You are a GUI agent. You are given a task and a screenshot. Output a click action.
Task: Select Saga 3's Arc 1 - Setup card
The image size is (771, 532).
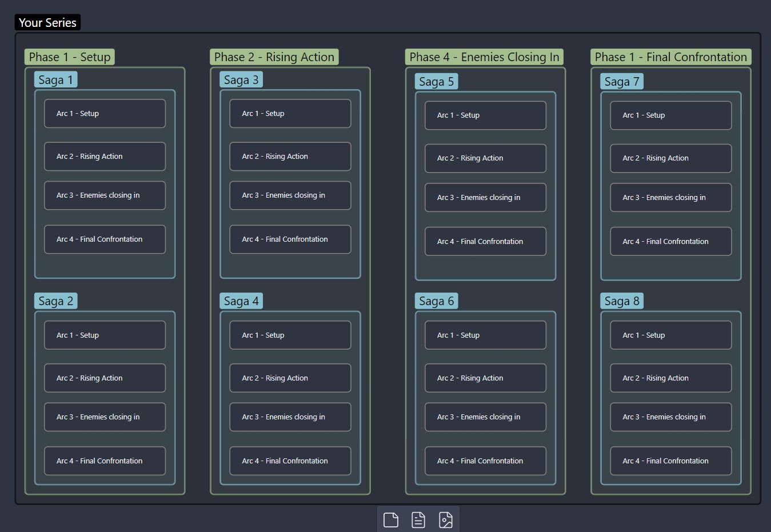[x=290, y=114]
